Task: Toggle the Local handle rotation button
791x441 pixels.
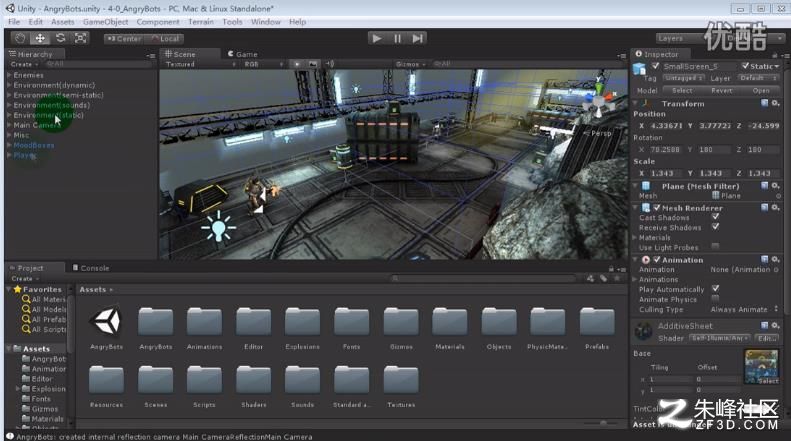Action: 164,39
